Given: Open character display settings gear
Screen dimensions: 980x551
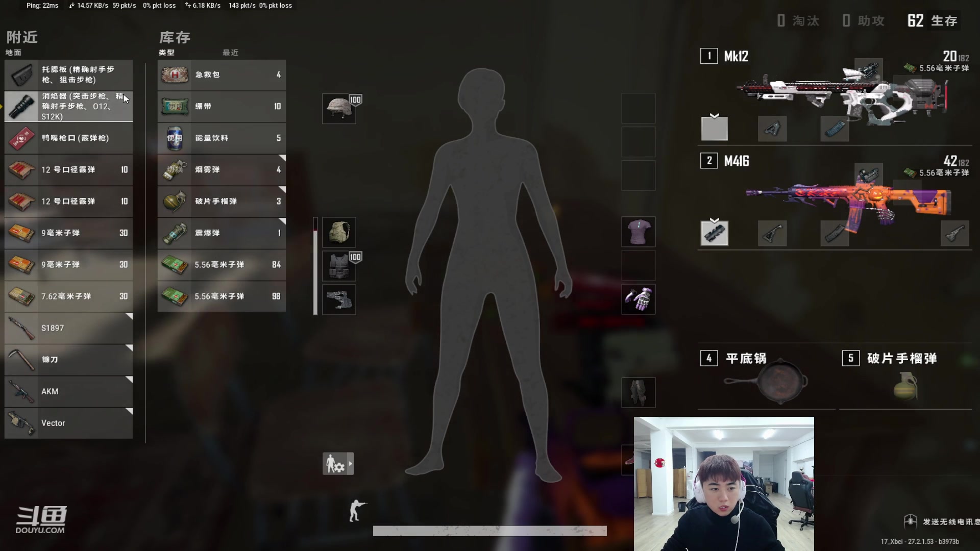Looking at the screenshot, I should point(338,464).
